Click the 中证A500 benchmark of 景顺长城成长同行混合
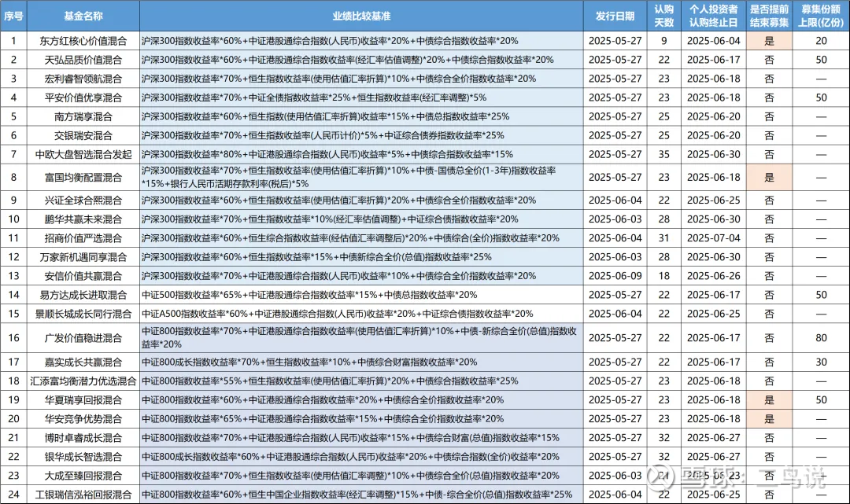 pos(337,314)
